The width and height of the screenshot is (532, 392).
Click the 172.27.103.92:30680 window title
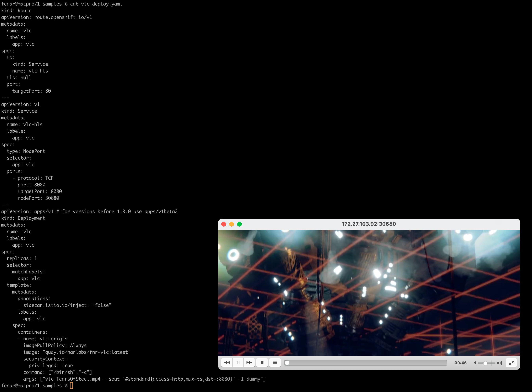[369, 224]
